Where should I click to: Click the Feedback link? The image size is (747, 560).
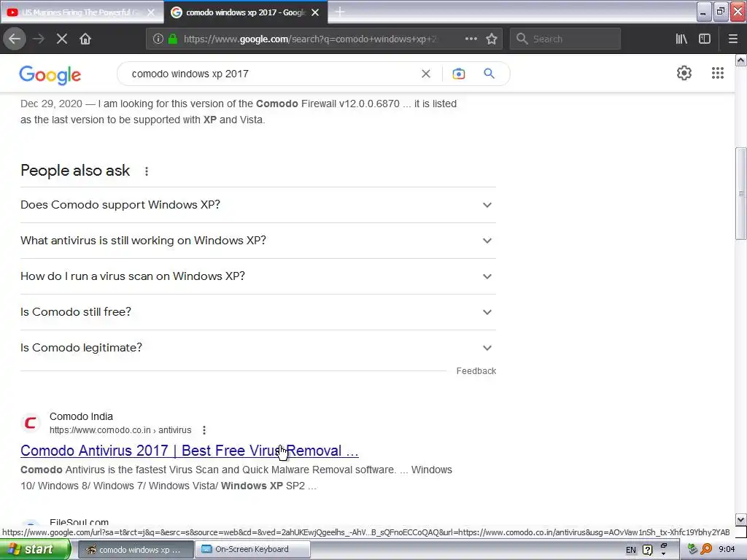(x=476, y=371)
